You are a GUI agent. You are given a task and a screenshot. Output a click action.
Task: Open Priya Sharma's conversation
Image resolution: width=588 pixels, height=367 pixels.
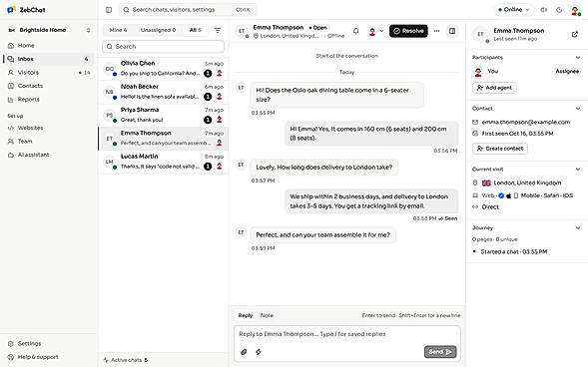pyautogui.click(x=163, y=115)
